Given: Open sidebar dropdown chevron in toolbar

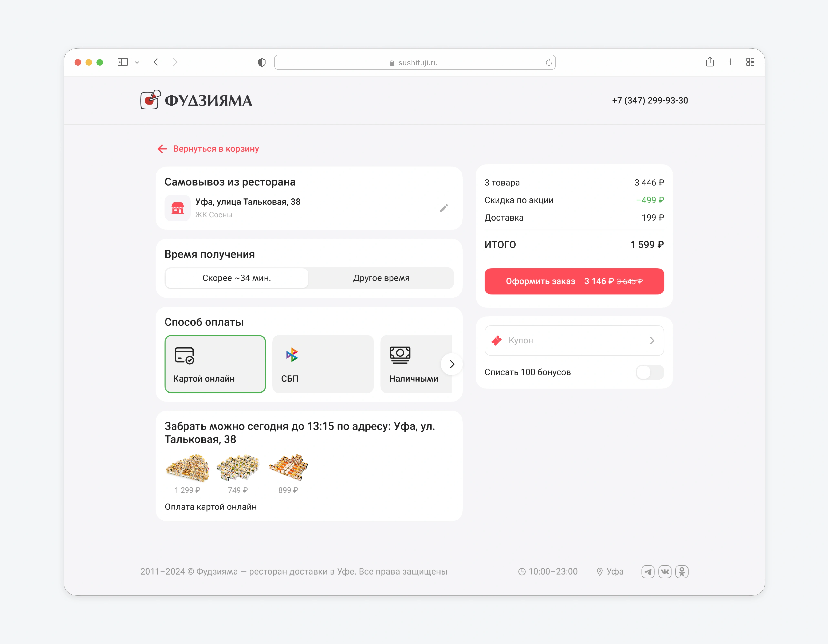Looking at the screenshot, I should coord(137,63).
